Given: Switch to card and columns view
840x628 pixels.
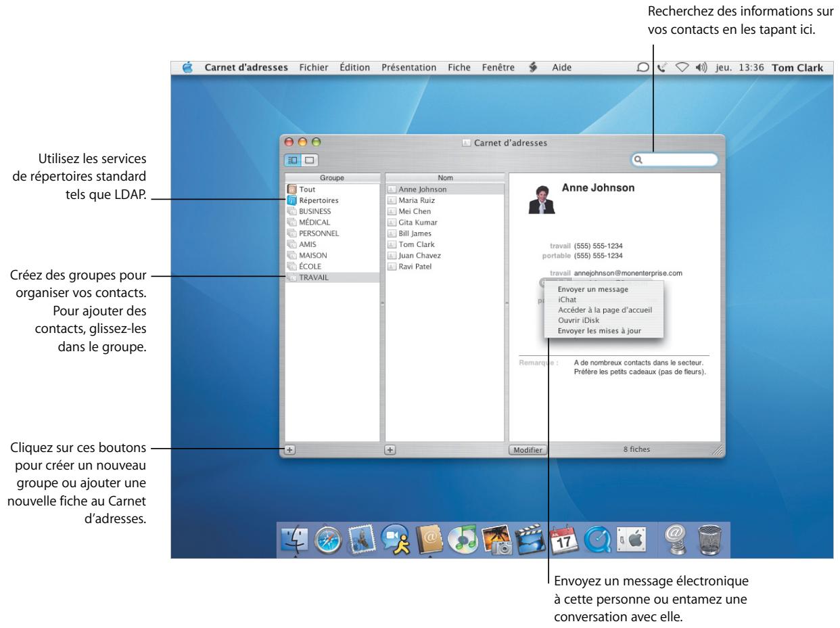Looking at the screenshot, I should (293, 160).
